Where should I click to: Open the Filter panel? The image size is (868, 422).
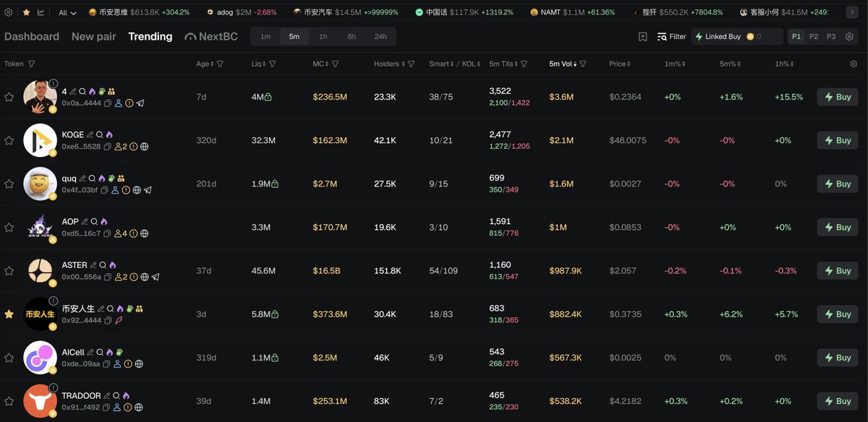click(x=671, y=36)
